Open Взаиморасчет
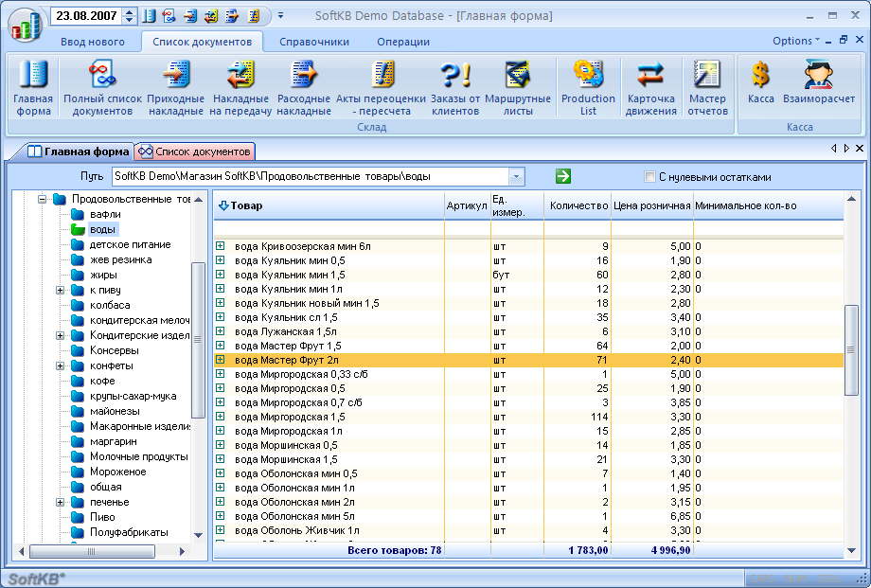The image size is (871, 588). click(818, 82)
